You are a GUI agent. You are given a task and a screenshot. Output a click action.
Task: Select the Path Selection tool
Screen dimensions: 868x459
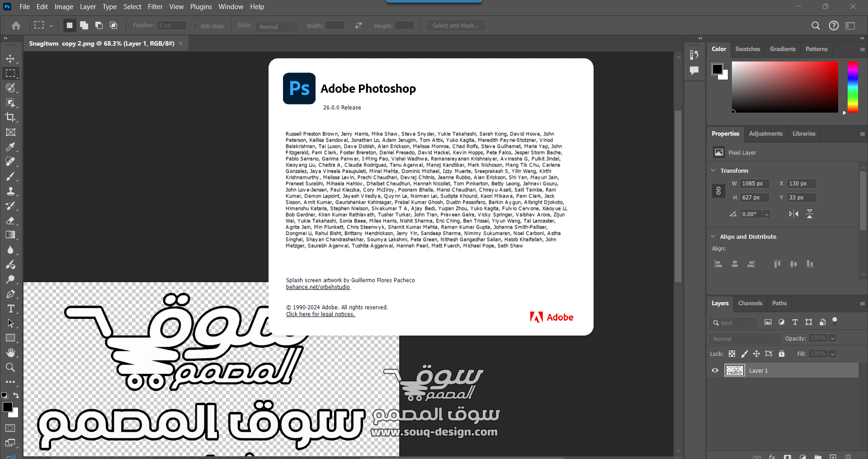pos(10,323)
